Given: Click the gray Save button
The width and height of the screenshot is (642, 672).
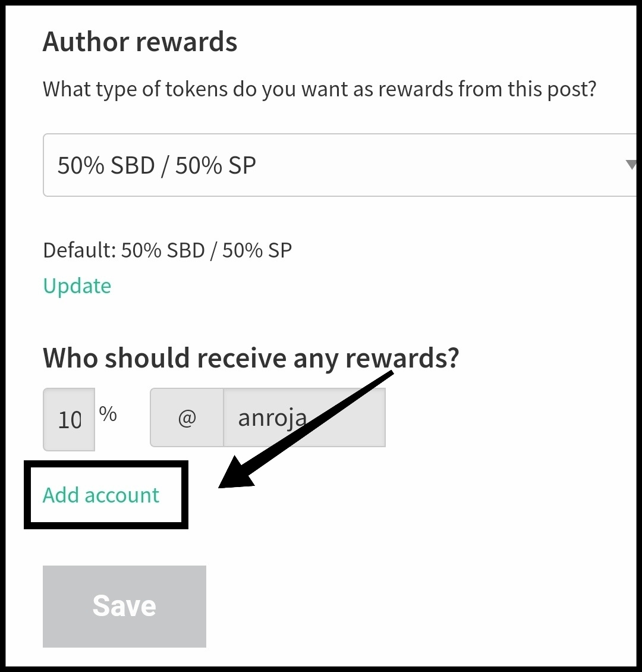Looking at the screenshot, I should click(124, 607).
